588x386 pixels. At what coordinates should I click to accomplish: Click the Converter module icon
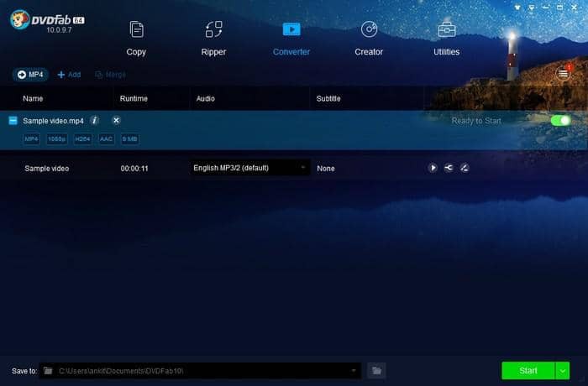coord(291,30)
